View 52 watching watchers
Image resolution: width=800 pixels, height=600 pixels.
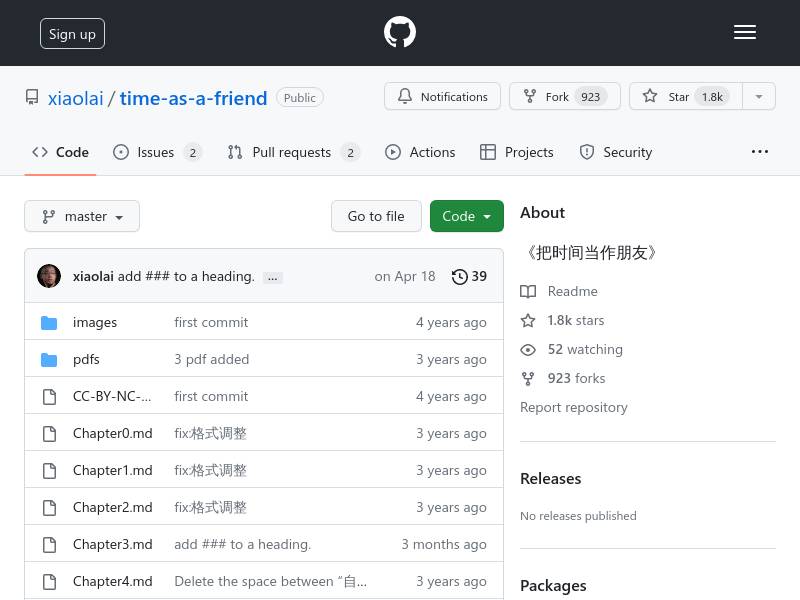(585, 349)
